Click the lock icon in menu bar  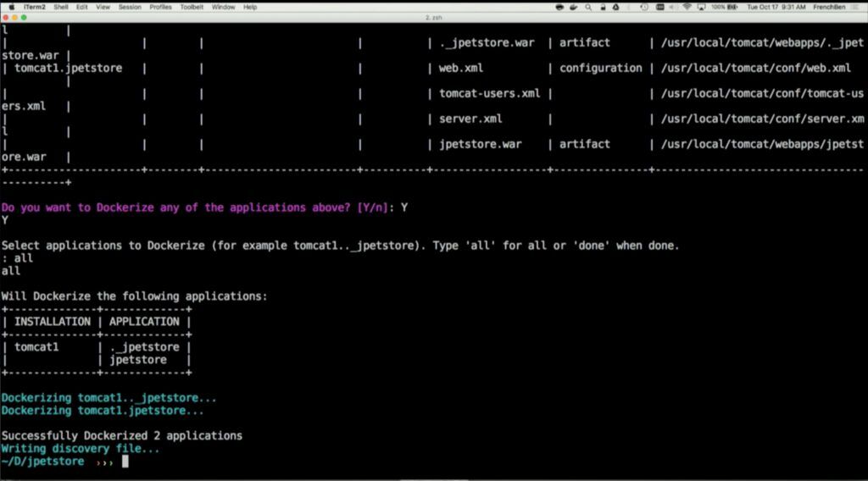point(603,7)
